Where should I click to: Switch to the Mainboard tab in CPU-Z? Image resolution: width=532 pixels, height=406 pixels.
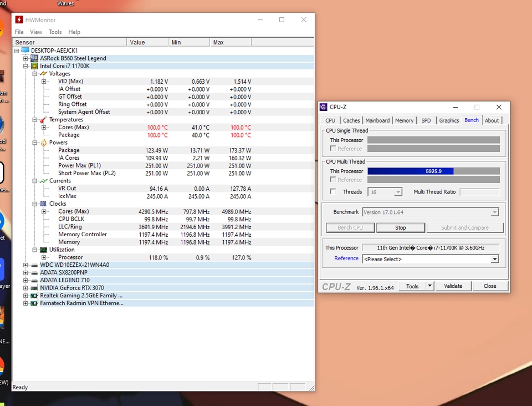pos(377,120)
